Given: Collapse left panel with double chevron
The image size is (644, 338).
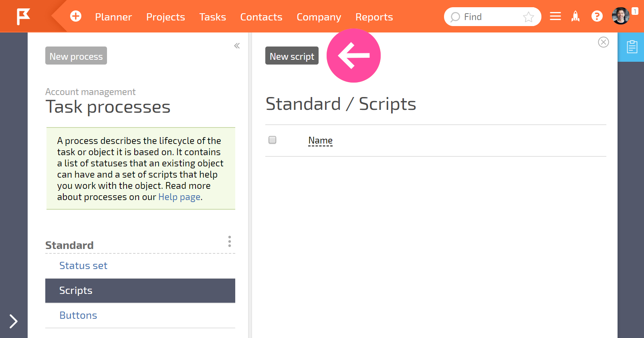Looking at the screenshot, I should point(237,46).
